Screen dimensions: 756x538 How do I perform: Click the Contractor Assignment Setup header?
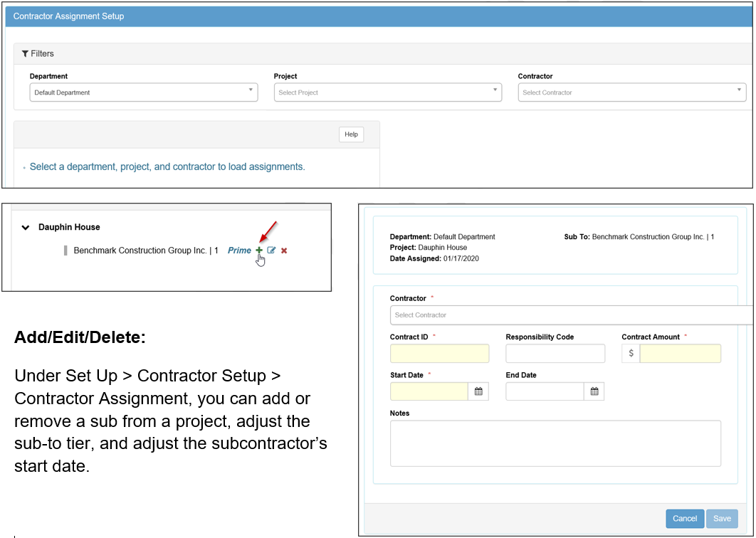tap(68, 16)
